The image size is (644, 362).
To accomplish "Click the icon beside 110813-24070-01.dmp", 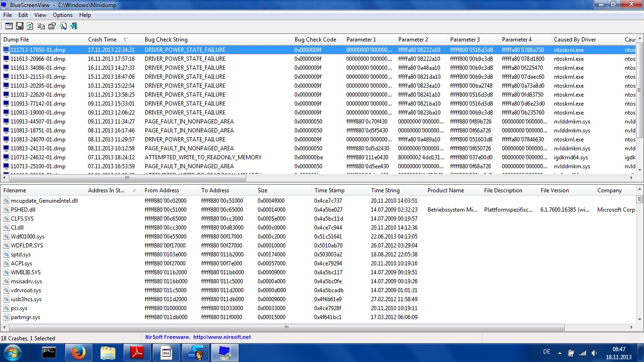I will click(6, 140).
